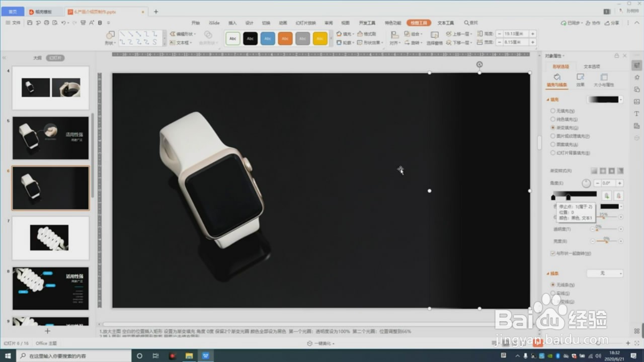Select the 纯色填充 solid fill radio button
The width and height of the screenshot is (644, 362).
(552, 120)
